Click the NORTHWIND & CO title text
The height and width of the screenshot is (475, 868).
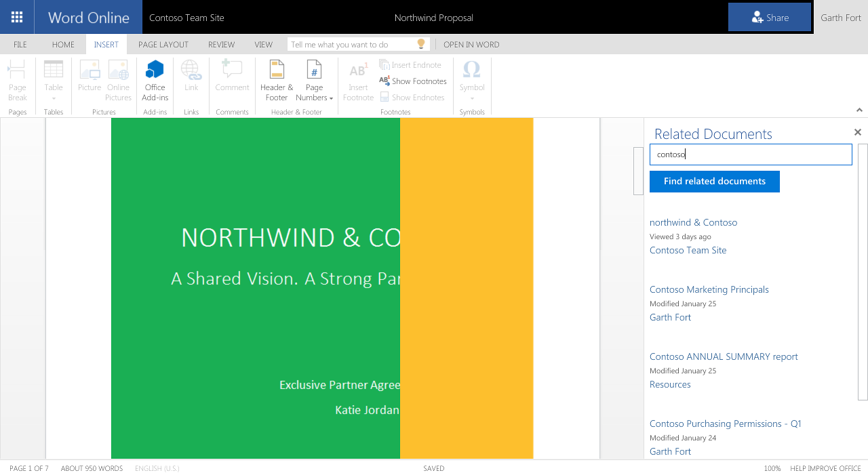pyautogui.click(x=290, y=238)
